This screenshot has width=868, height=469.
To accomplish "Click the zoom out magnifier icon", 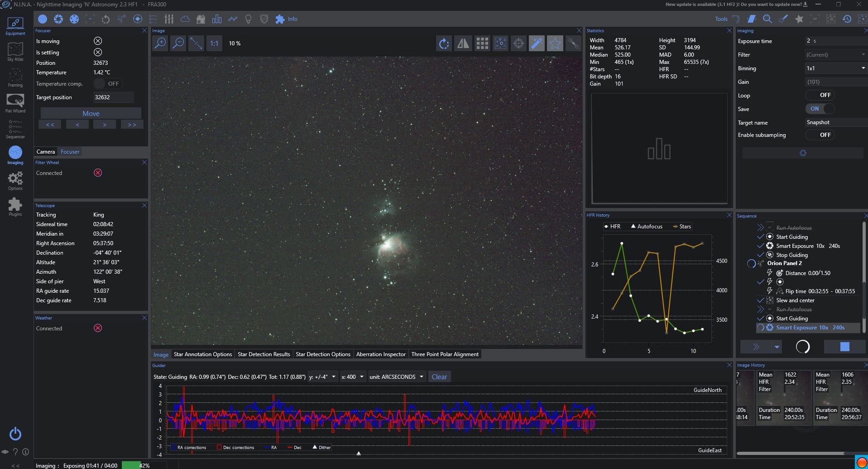I will click(178, 44).
